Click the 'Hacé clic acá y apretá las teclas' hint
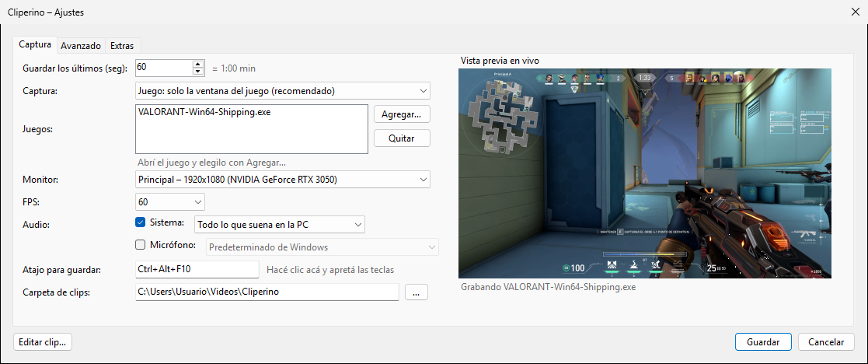This screenshot has width=868, height=364. [x=330, y=270]
